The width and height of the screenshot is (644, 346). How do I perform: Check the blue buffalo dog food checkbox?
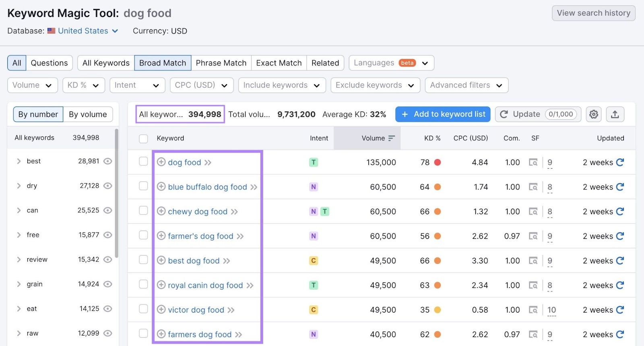pyautogui.click(x=143, y=186)
